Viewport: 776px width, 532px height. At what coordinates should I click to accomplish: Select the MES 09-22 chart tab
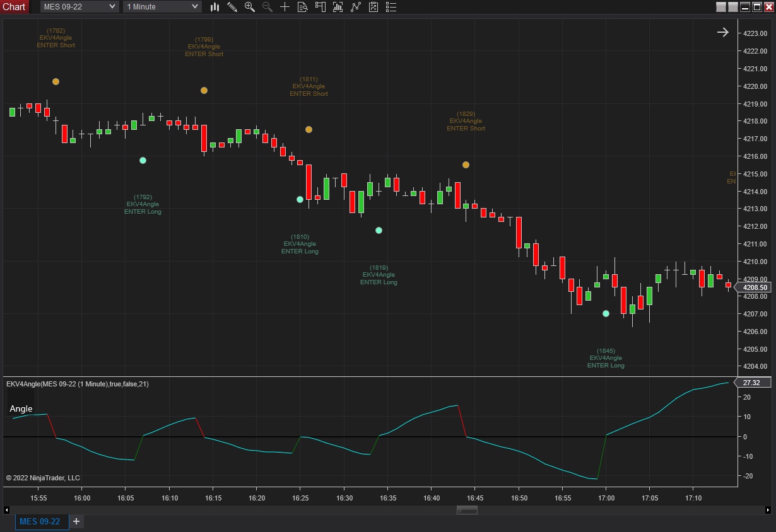[40, 521]
